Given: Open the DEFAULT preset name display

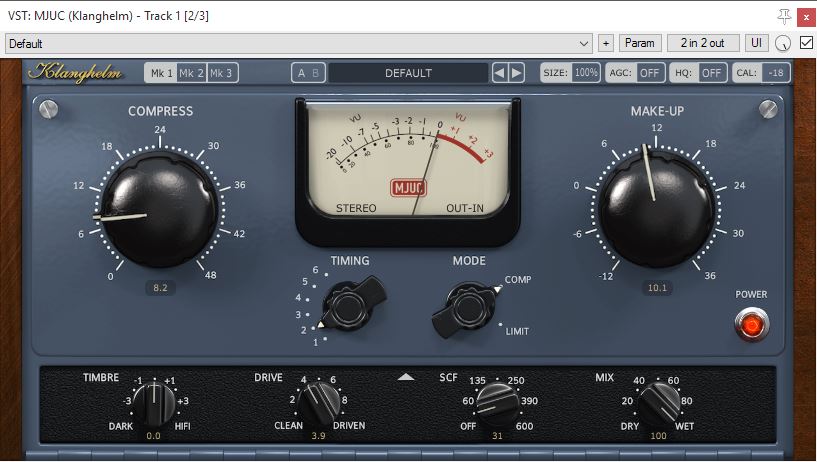Looking at the screenshot, I should (408, 73).
